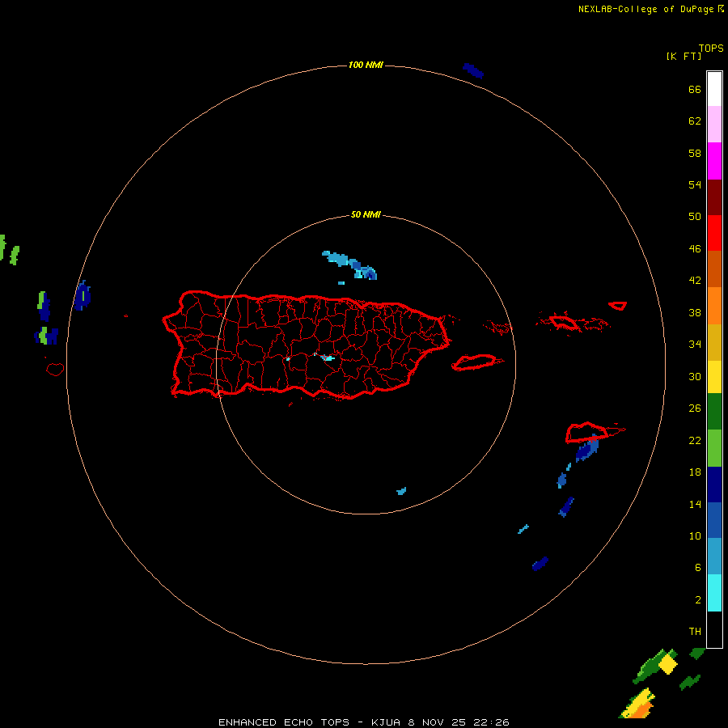Click the light pink legend swatch
This screenshot has width=728, height=728.
coord(714,124)
